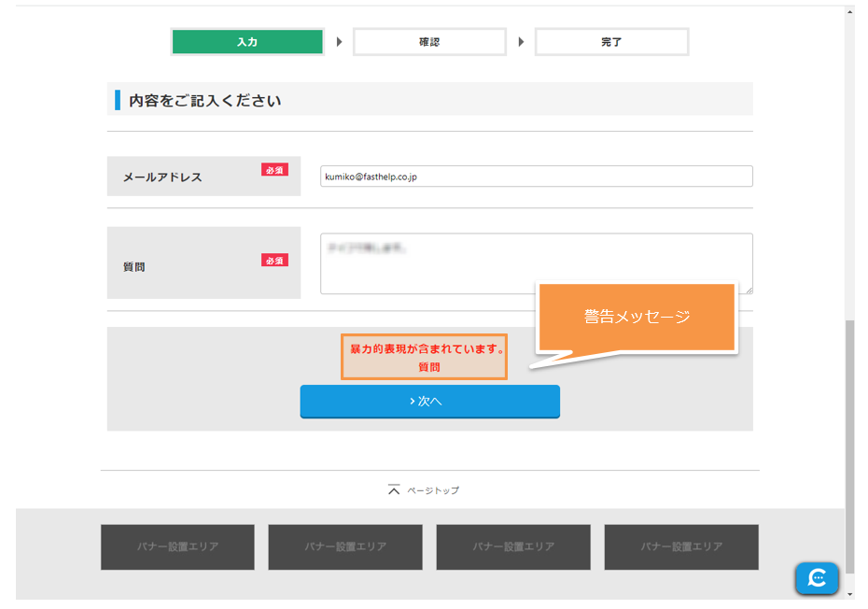Screen dimensions: 868x609
Task: Select the 入力 step tab
Action: [x=247, y=42]
